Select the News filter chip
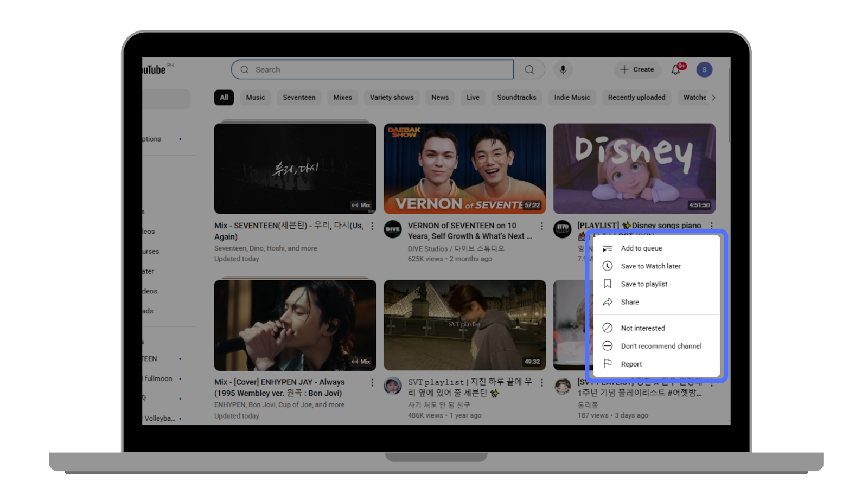 click(x=440, y=98)
